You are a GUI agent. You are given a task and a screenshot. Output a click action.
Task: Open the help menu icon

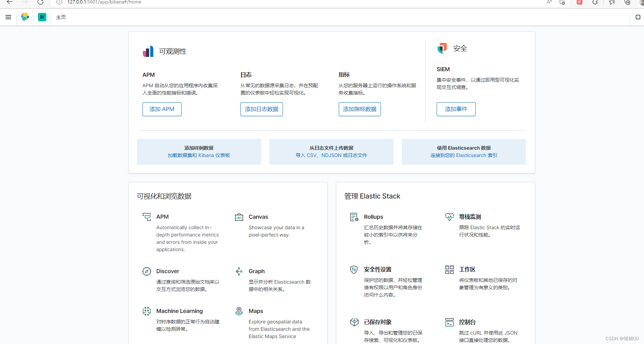pyautogui.click(x=638, y=17)
